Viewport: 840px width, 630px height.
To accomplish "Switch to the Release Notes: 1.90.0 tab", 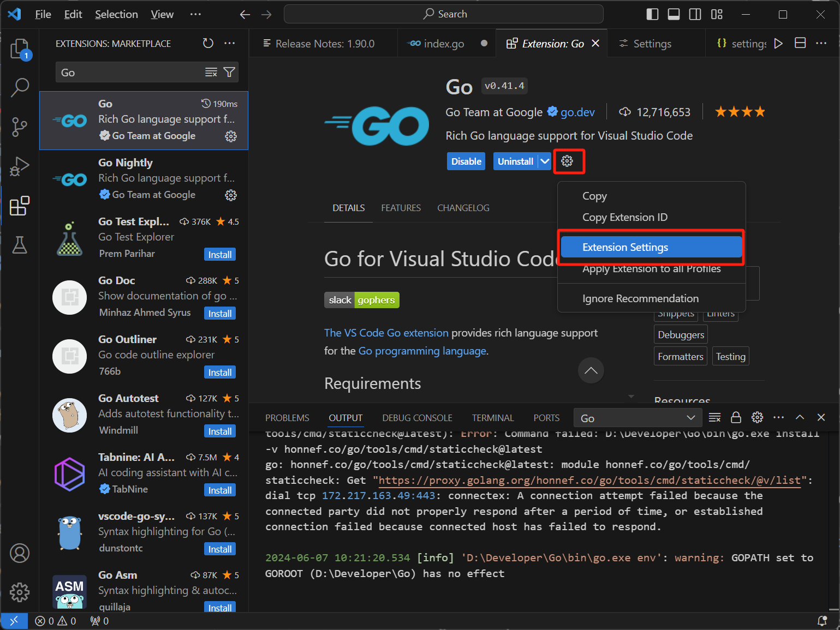I will point(324,44).
